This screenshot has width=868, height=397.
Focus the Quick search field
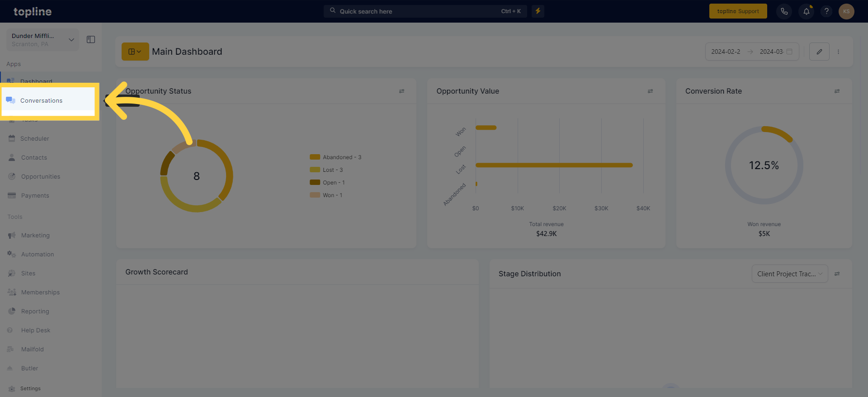point(425,11)
